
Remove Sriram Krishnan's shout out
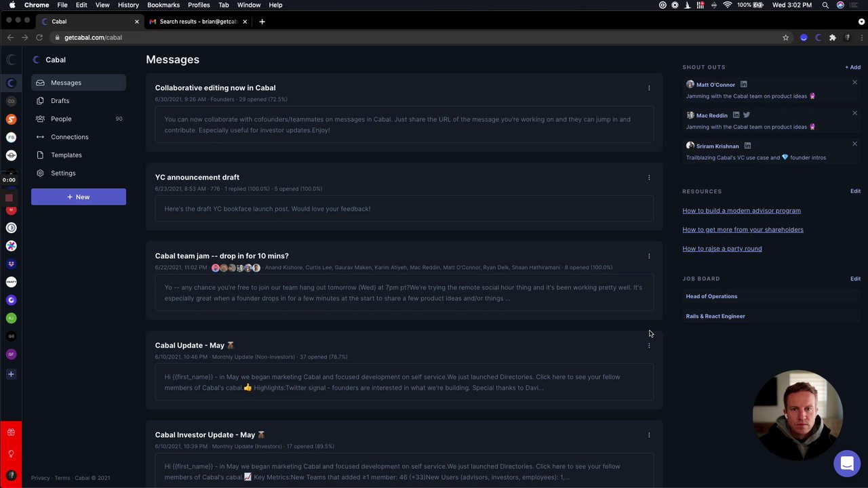[854, 144]
